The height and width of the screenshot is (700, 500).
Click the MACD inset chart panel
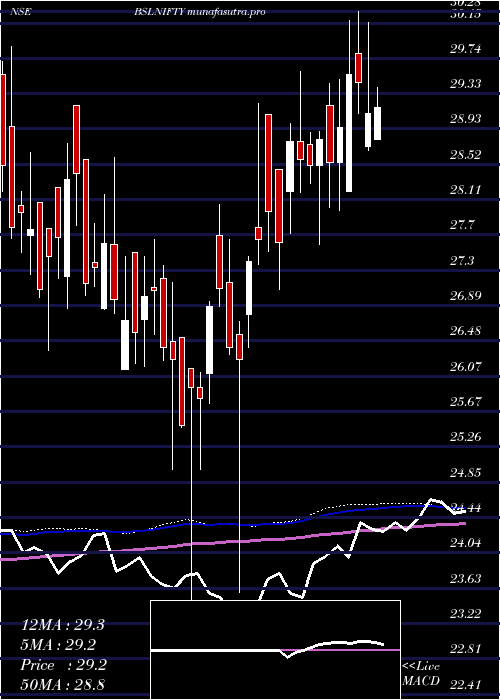coord(275,650)
